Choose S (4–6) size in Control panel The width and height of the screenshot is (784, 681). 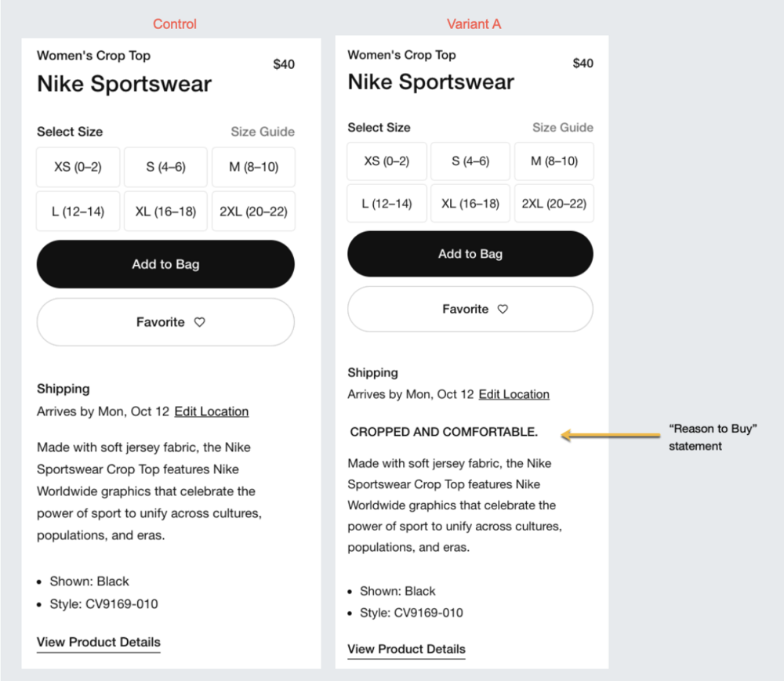point(165,167)
